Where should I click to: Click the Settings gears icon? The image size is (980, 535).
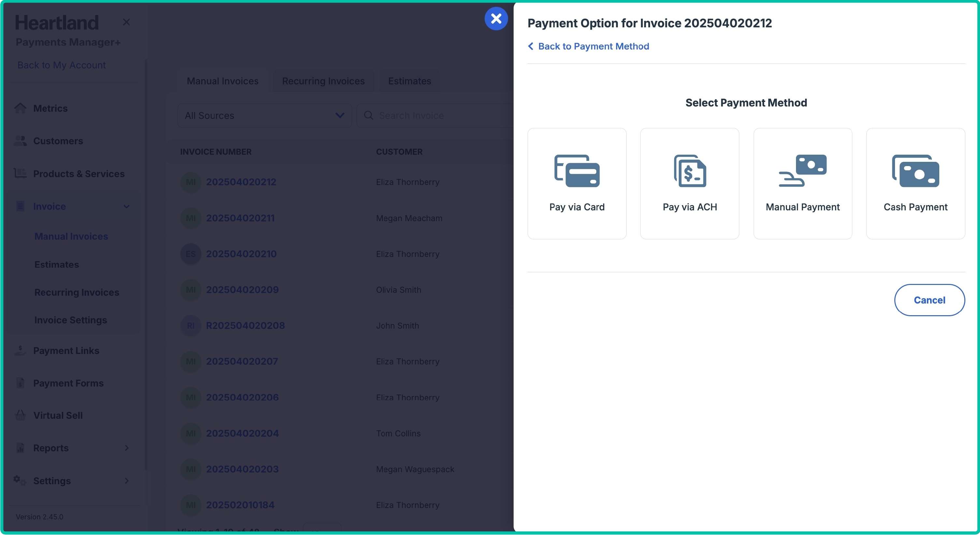pos(20,481)
